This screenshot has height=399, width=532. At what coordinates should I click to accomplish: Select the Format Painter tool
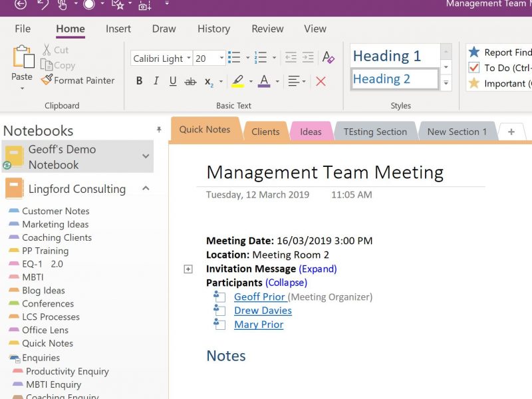[x=78, y=80]
